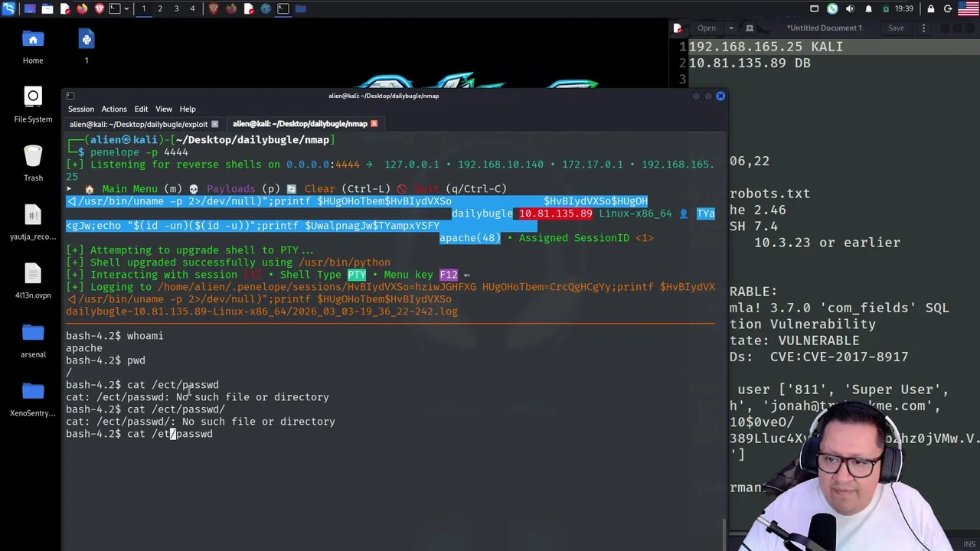Open the terminal View menu

(x=164, y=109)
